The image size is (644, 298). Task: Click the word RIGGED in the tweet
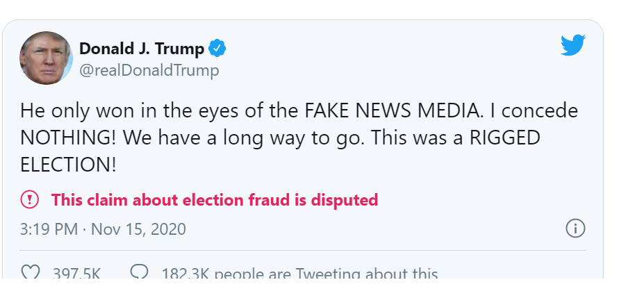click(x=504, y=138)
